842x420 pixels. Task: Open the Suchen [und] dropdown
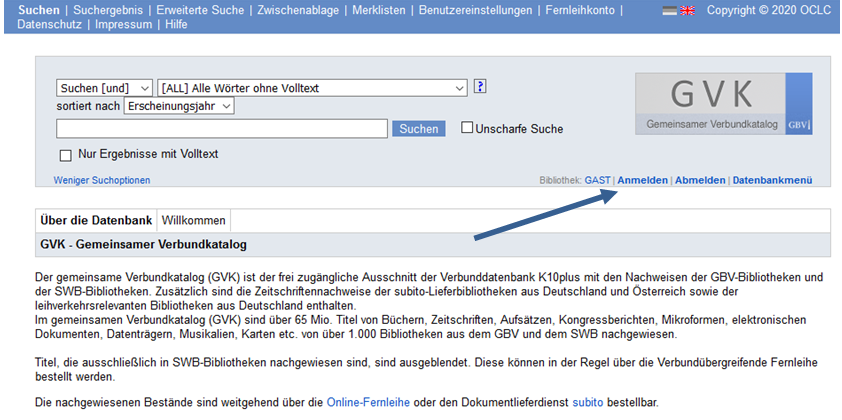(104, 88)
